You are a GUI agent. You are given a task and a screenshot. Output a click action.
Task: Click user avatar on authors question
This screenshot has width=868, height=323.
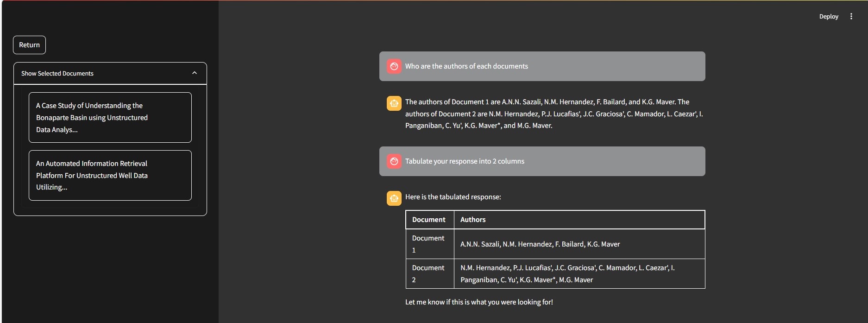pyautogui.click(x=394, y=66)
